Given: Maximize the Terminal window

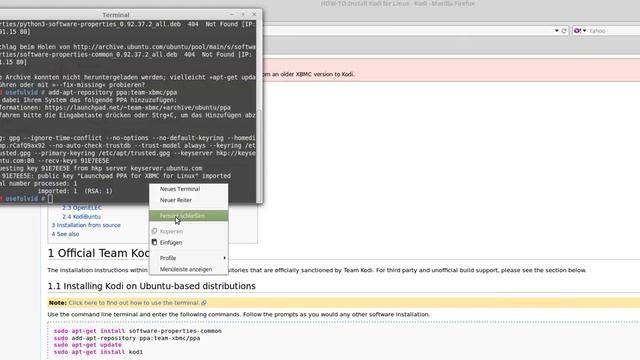Looking at the screenshot, I should (x=243, y=14).
